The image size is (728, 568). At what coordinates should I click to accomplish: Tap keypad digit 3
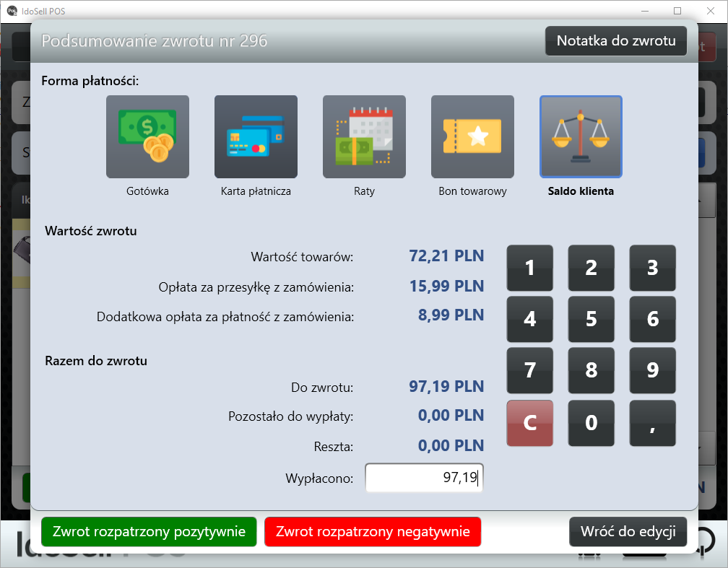652,268
